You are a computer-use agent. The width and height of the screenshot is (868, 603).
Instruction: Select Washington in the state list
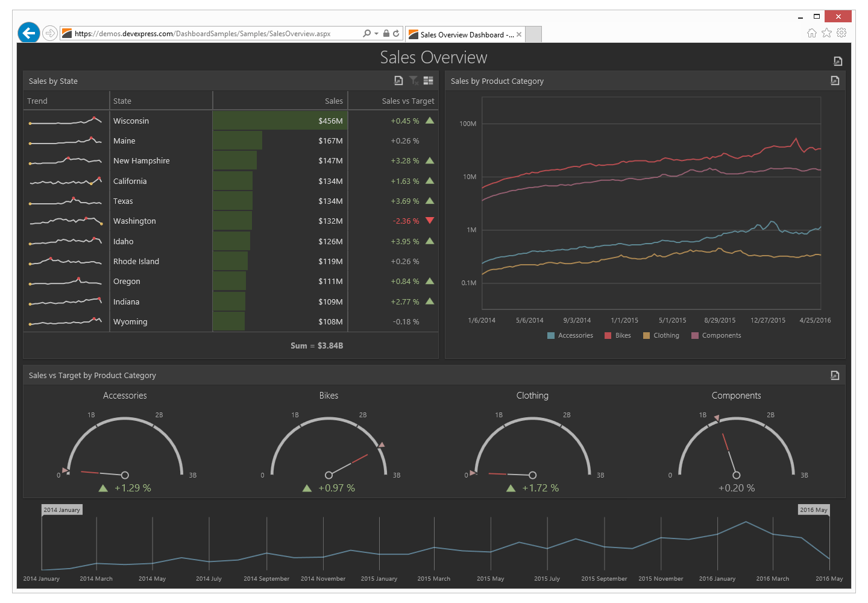pyautogui.click(x=231, y=221)
